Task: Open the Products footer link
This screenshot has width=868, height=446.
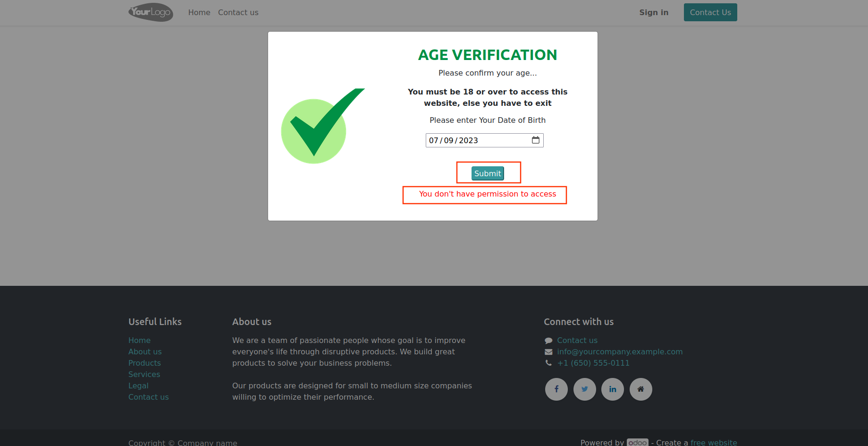Action: click(144, 363)
